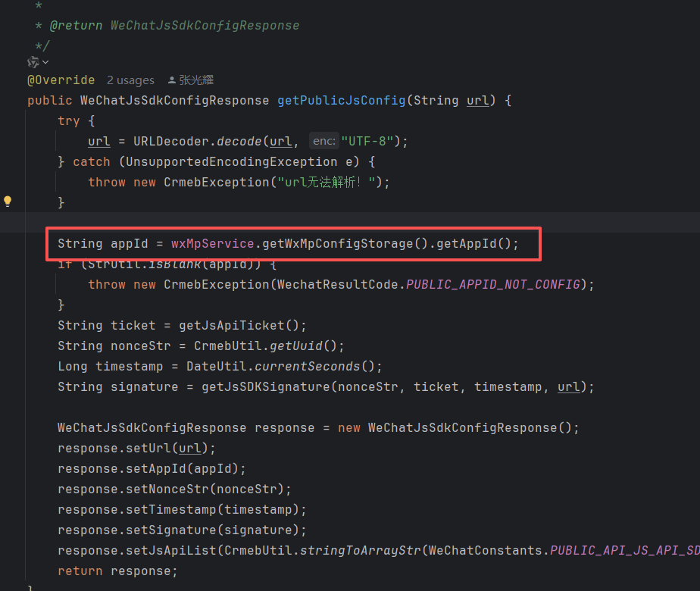Screen dimensions: 700x591
Task: Click the @Override annotation
Action: pyautogui.click(x=61, y=80)
